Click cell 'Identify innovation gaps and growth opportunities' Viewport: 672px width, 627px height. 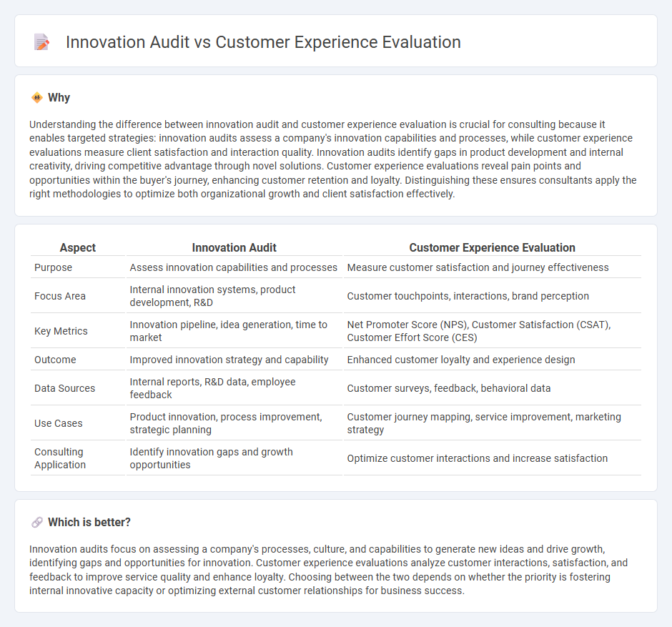pos(234,458)
